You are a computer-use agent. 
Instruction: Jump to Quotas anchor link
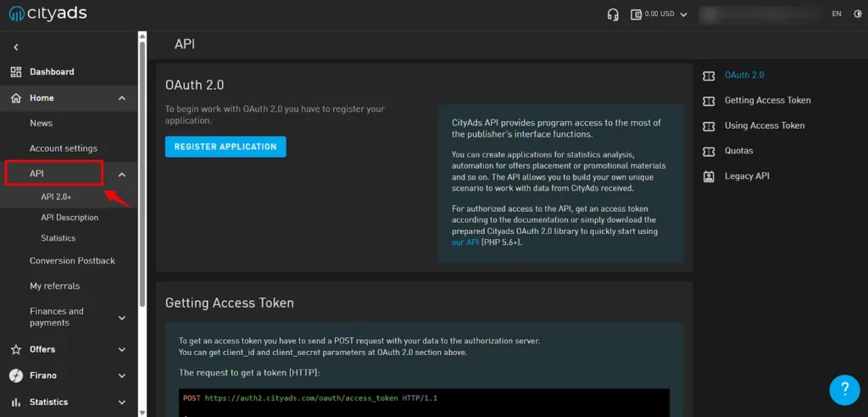click(739, 151)
